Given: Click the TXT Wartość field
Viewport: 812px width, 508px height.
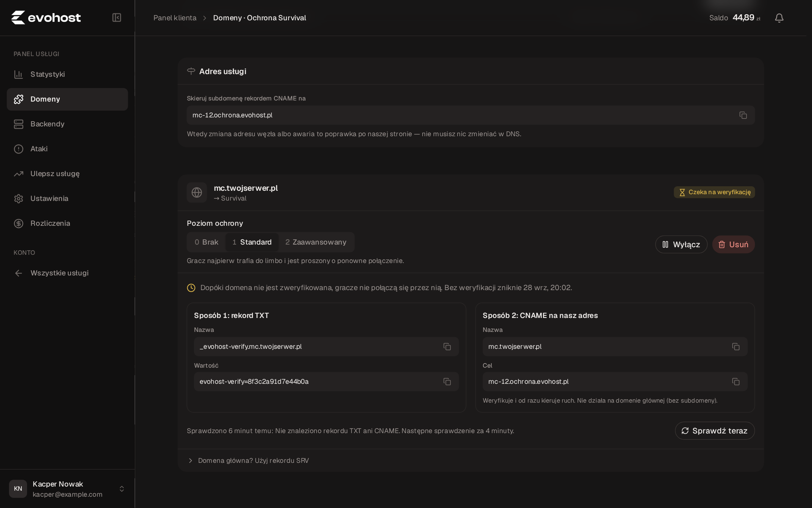Looking at the screenshot, I should coord(326,382).
